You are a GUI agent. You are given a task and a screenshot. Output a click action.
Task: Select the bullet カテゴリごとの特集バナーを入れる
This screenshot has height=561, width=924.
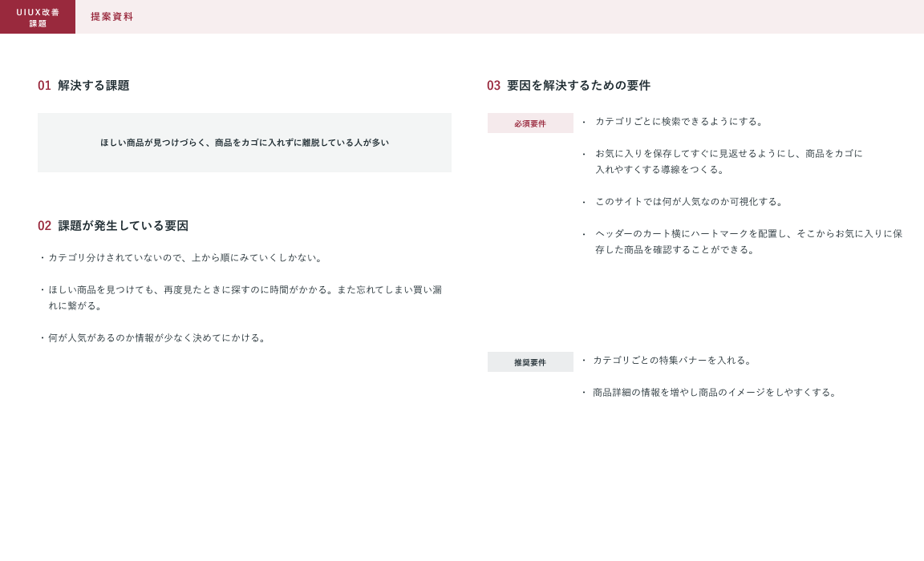tap(673, 361)
